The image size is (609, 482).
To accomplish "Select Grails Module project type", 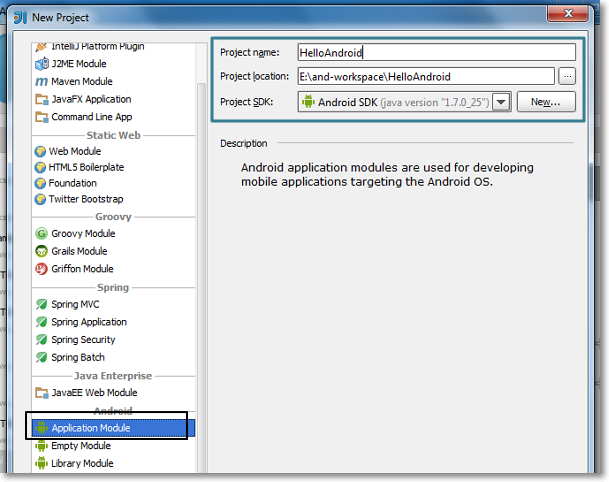I will click(x=79, y=251).
